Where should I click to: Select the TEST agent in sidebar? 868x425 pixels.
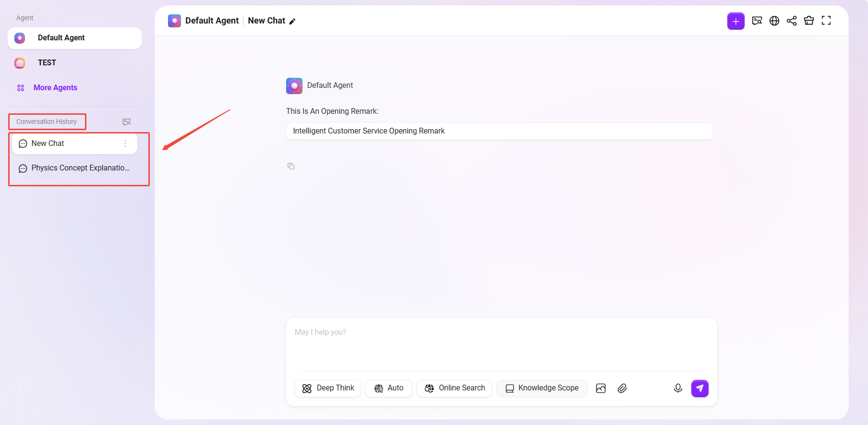coord(47,63)
